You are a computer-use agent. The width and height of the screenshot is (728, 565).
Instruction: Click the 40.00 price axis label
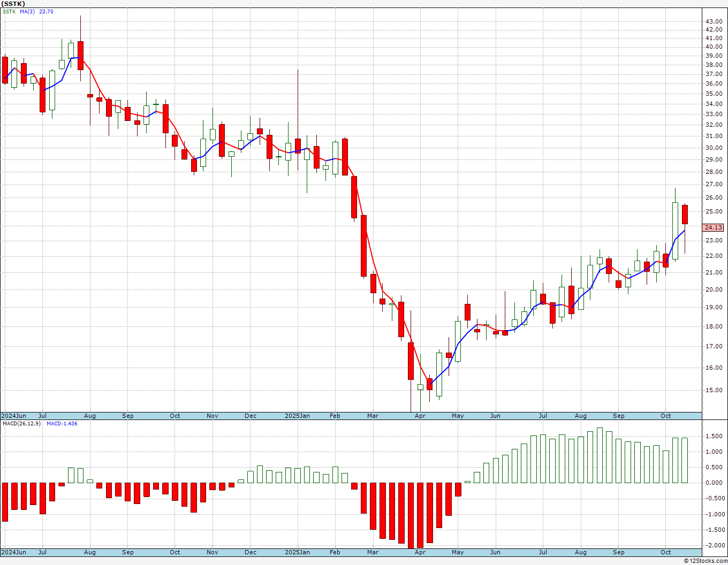point(714,47)
